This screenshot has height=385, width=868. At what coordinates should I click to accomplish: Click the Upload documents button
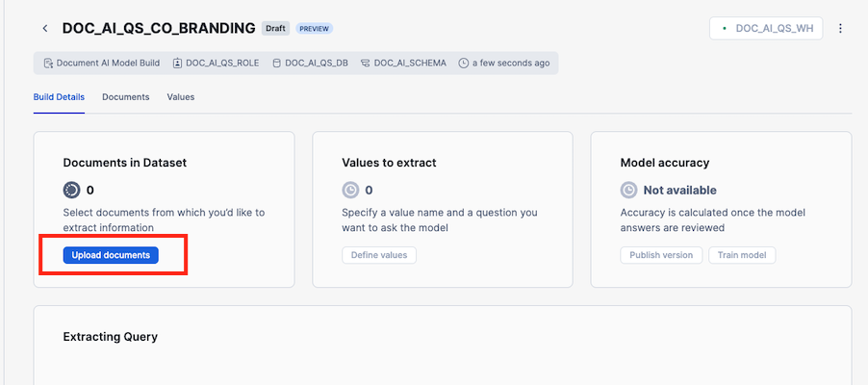111,255
